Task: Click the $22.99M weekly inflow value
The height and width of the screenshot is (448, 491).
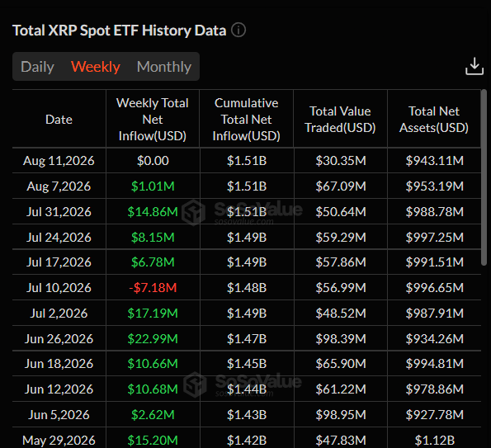Action: 153,339
